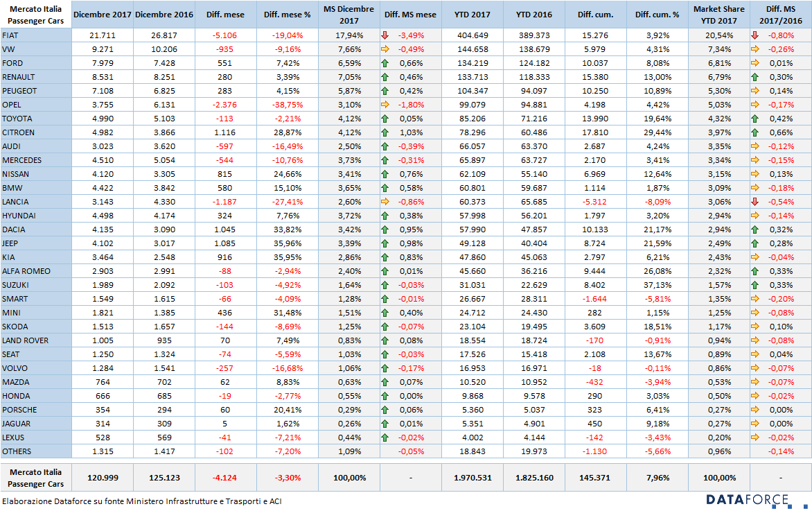Select the orange arrow in SMART's Diff. MS 2017/2016 cell
The image size is (812, 511).
[x=755, y=299]
